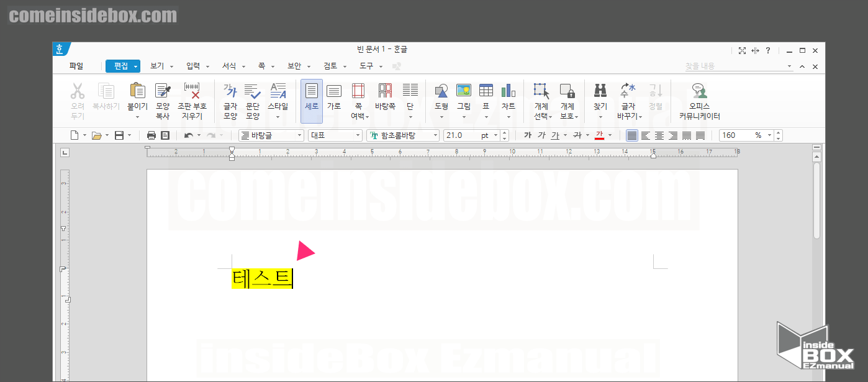Toggle strikethrough 가 formatting

[x=577, y=135]
